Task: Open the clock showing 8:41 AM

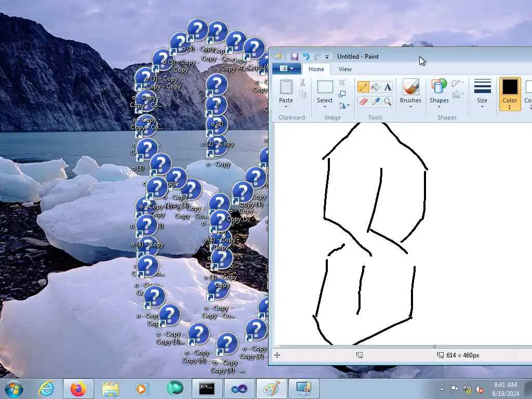Action: coord(506,389)
